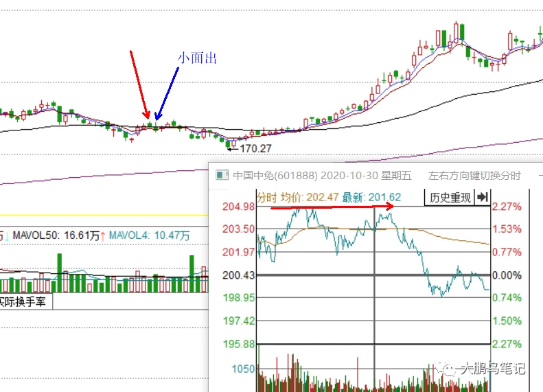Click the 小面出 annotation text
543x392 pixels.
(197, 58)
